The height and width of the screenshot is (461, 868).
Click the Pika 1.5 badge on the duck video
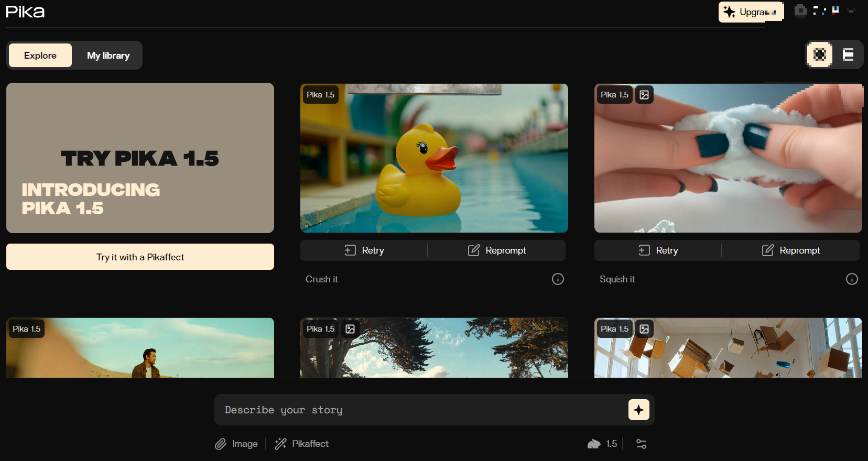tap(320, 95)
